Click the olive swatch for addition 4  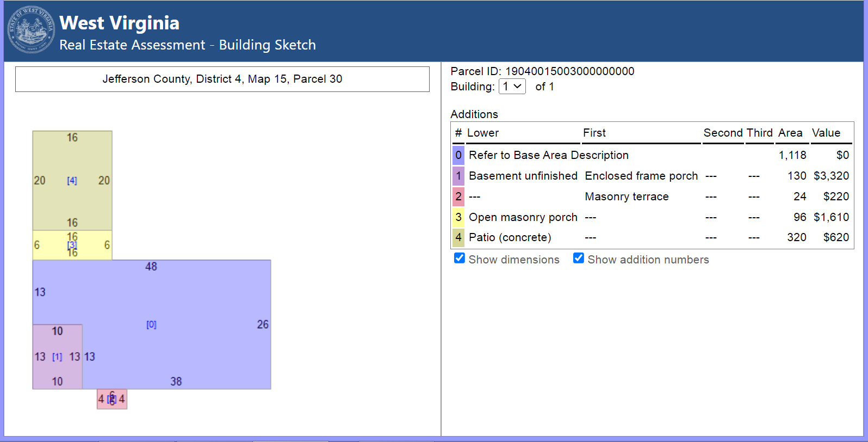[458, 237]
